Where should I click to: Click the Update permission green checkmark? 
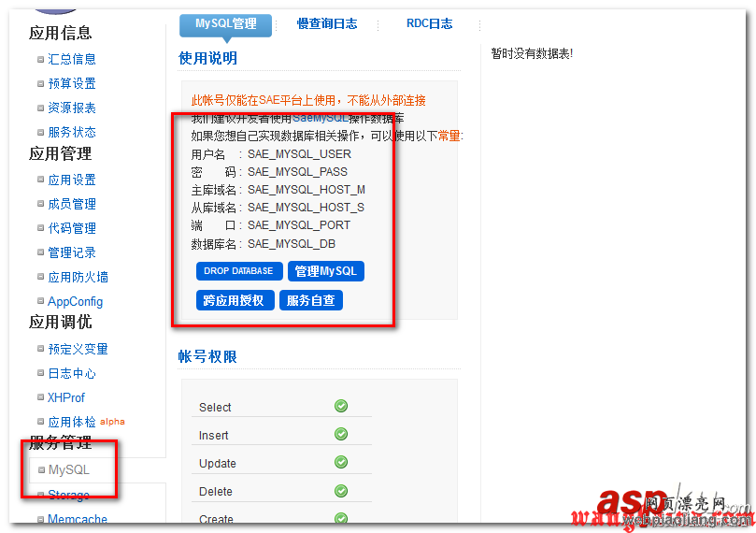coord(341,462)
